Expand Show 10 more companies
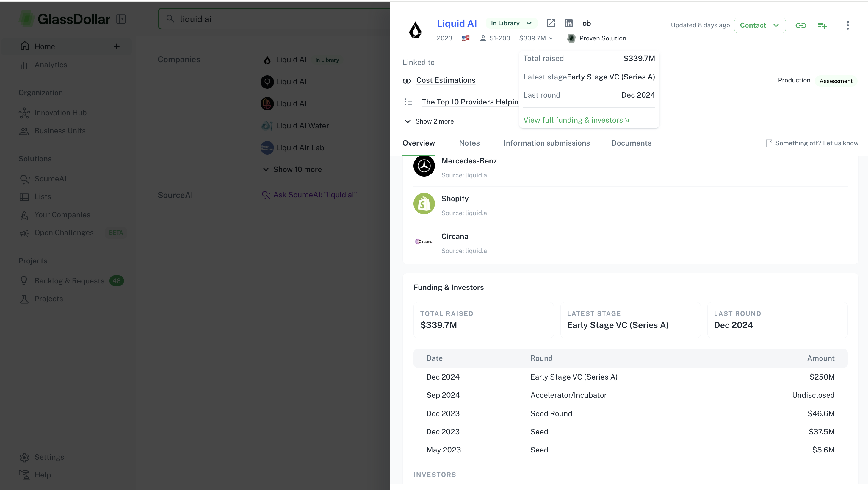The width and height of the screenshot is (868, 490). (292, 170)
